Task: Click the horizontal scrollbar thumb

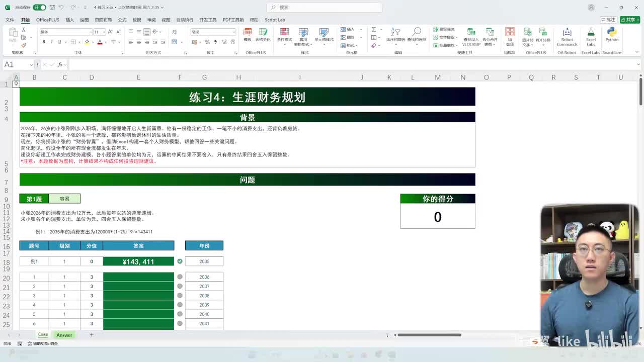Action: (429, 335)
